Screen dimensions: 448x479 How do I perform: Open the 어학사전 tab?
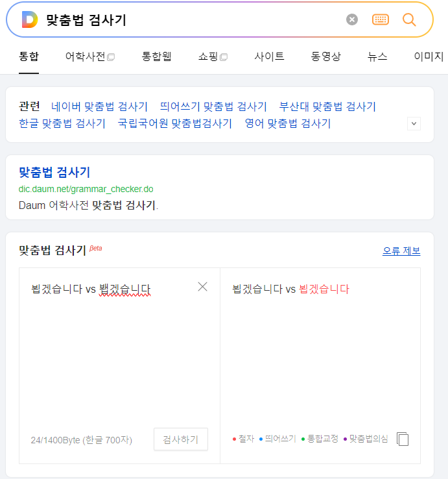90,56
